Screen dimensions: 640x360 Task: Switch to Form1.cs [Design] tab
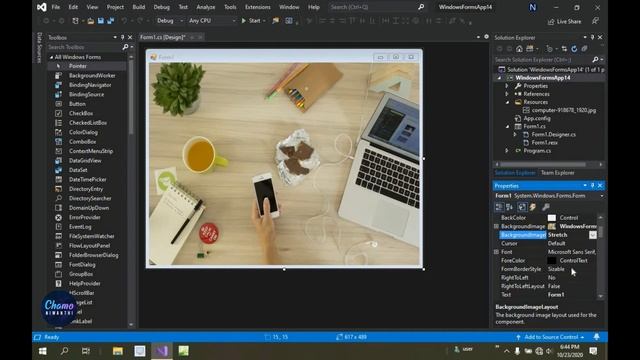(x=162, y=37)
